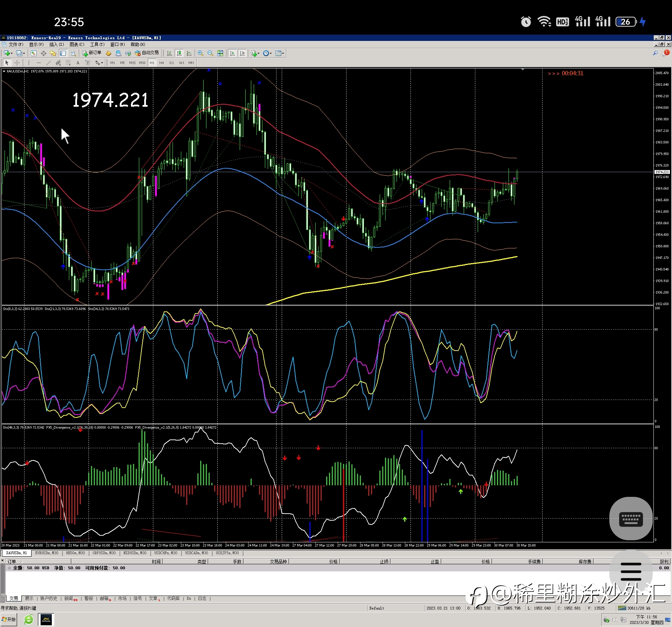Click the zoom out magnifier icon
This screenshot has height=627, width=672.
pos(210,53)
